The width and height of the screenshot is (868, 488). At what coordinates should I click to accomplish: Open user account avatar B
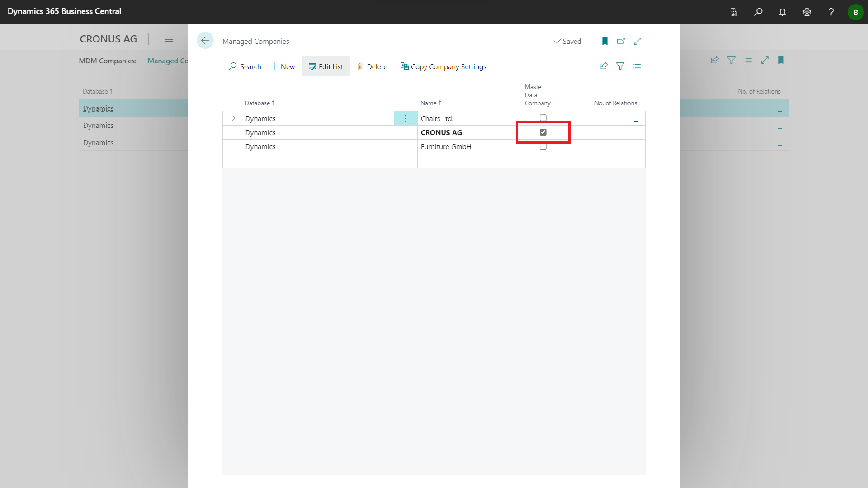tap(855, 12)
